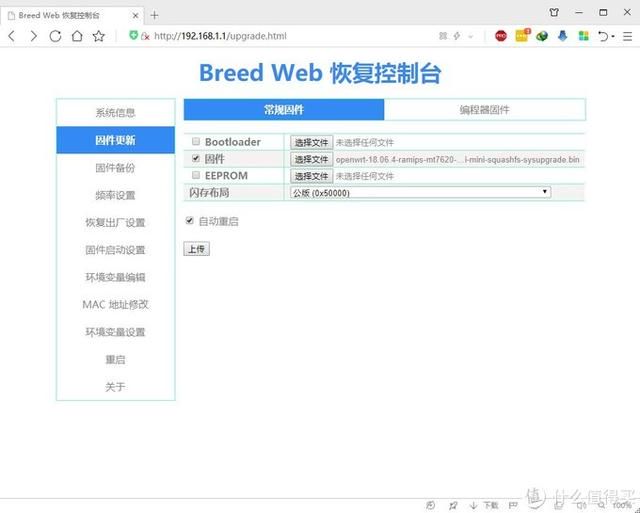This screenshot has width=640, height=513.
Task: Open the yellow extension with notification badge
Action: pos(522,36)
